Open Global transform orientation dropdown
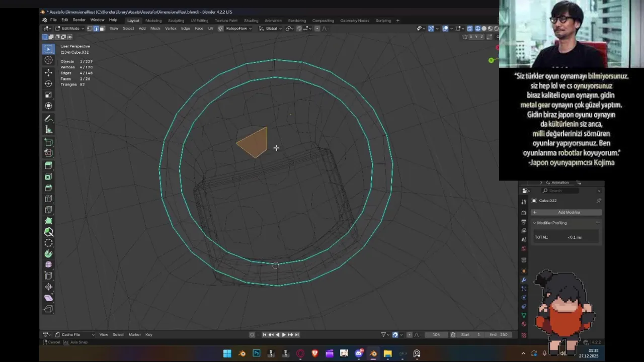644x362 pixels. 270,28
